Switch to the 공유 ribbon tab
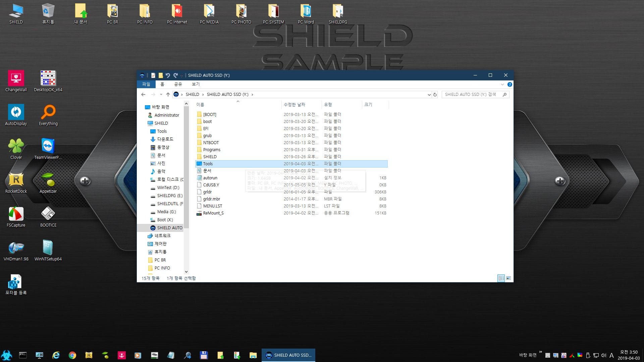 pyautogui.click(x=178, y=84)
